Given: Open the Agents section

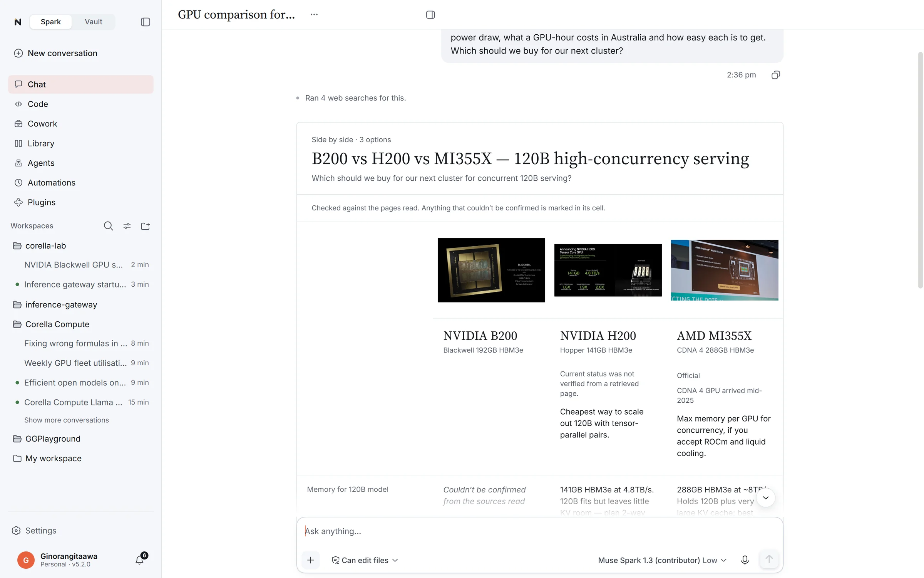Looking at the screenshot, I should (x=81, y=163).
